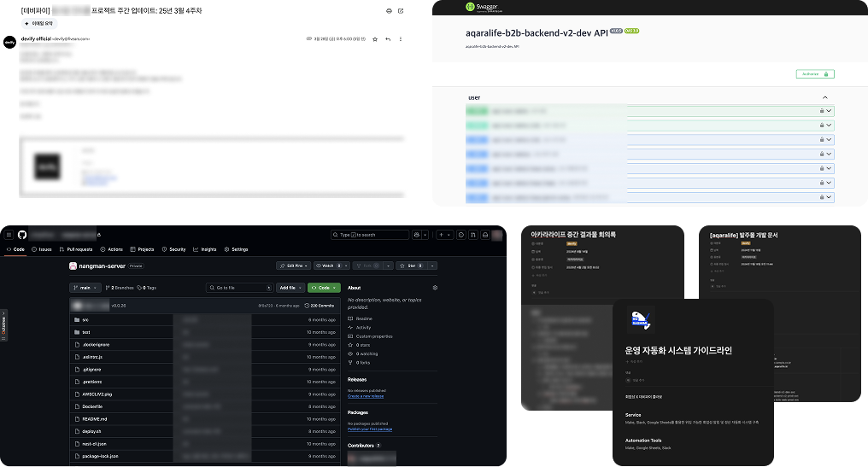Open the Dockerfile file
868x467 pixels.
(x=92, y=406)
